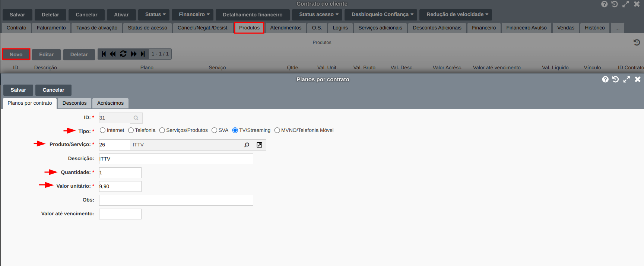Refresh the Produtos list
The height and width of the screenshot is (266, 644).
click(123, 54)
